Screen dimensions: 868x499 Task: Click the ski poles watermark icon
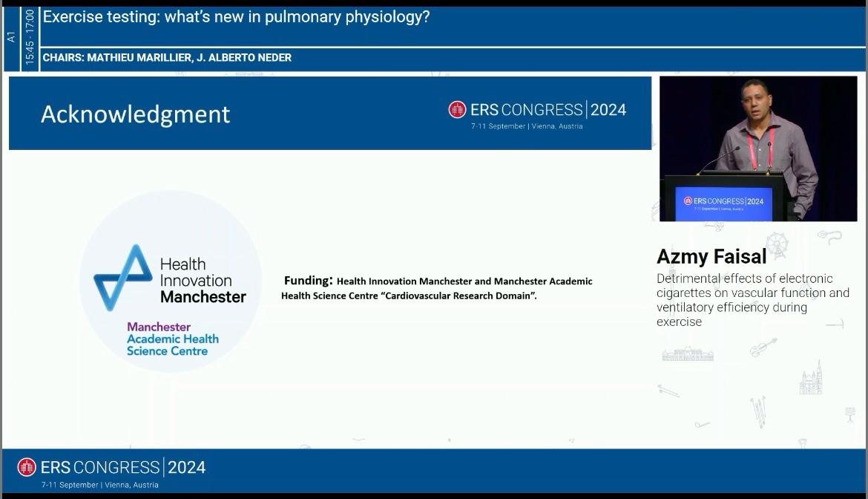point(758,411)
